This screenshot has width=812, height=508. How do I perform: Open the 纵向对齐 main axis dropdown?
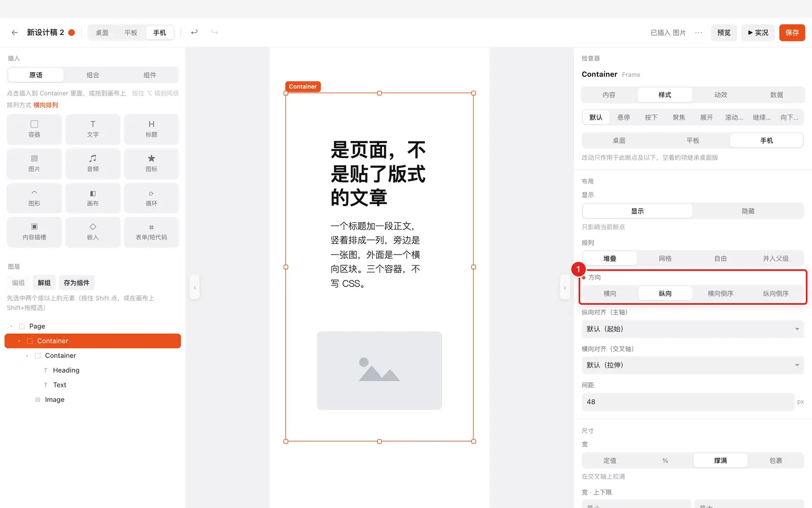(x=693, y=329)
